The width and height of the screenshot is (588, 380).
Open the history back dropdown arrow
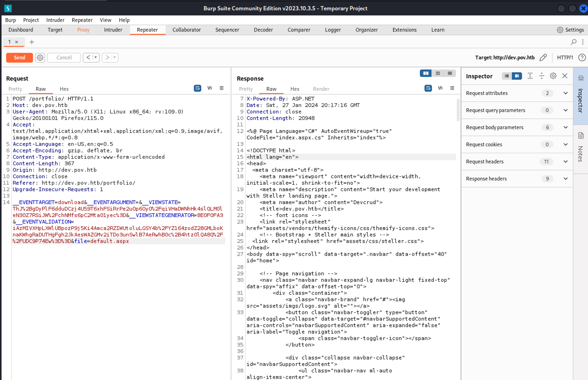(x=96, y=58)
